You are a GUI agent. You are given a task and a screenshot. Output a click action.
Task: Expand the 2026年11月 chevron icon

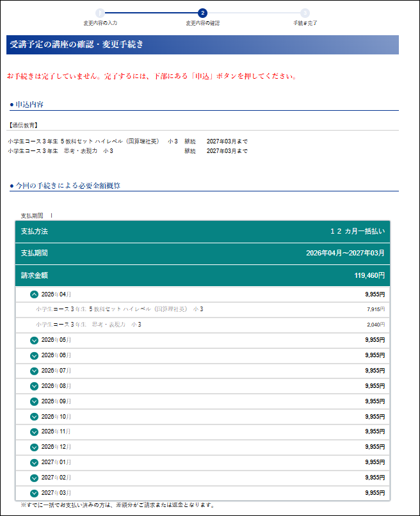[x=34, y=431]
